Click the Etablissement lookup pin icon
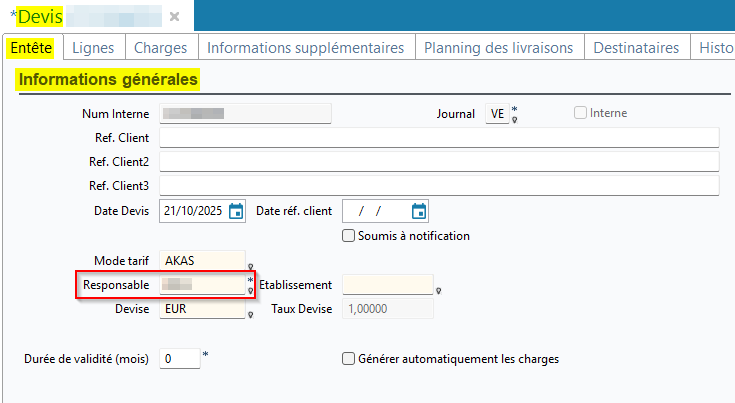Viewport: 735px width, 403px height. (x=439, y=291)
